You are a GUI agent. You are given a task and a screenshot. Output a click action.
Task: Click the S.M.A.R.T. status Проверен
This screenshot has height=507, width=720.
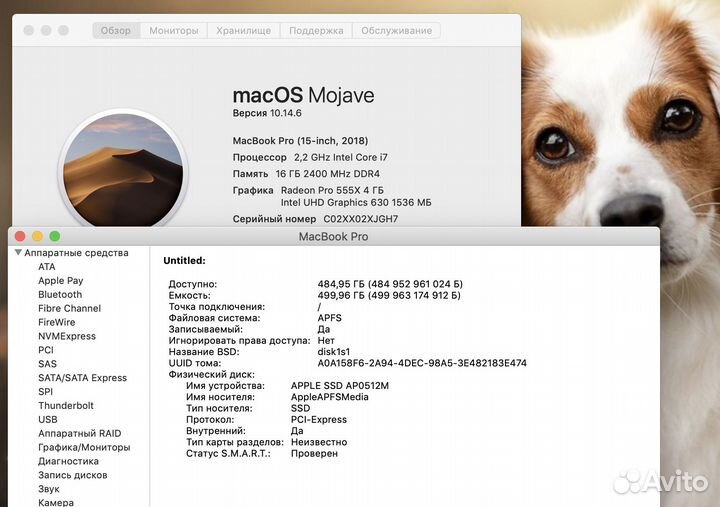[x=315, y=453]
